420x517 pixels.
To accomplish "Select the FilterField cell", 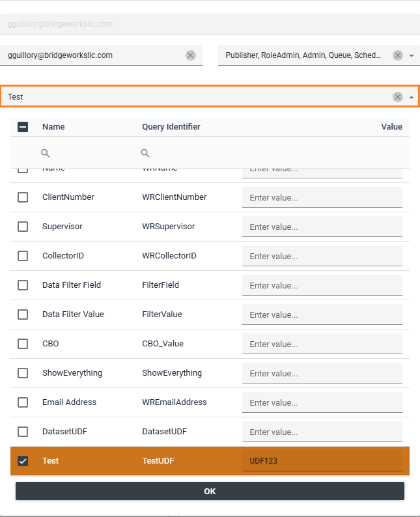I will coord(161,285).
